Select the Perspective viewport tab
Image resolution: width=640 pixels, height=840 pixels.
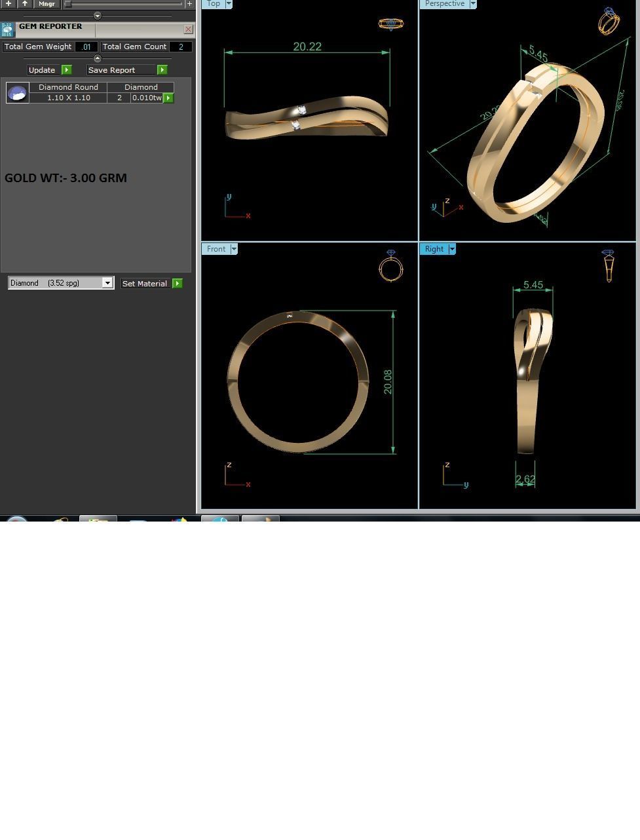pyautogui.click(x=444, y=4)
